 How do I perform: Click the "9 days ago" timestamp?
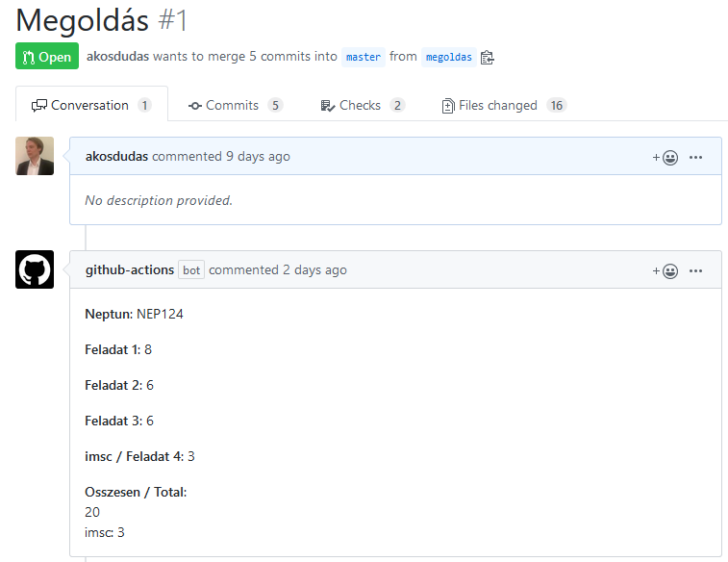258,156
